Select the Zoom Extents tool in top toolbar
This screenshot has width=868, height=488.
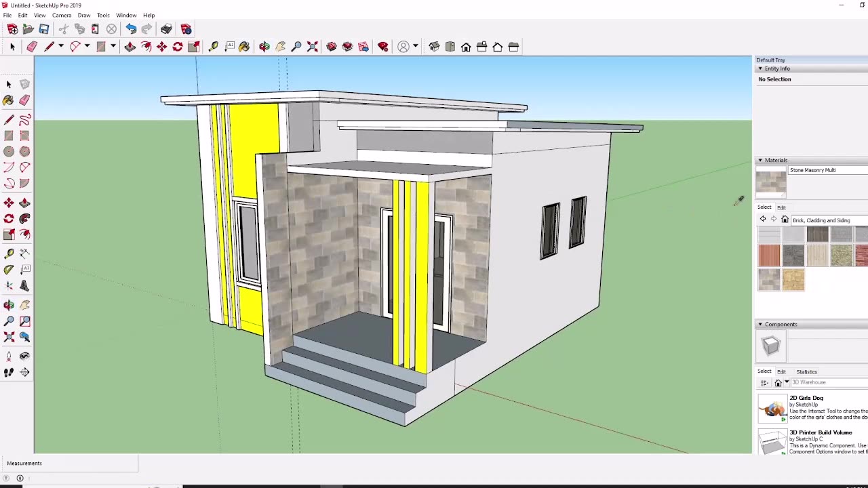tap(313, 47)
